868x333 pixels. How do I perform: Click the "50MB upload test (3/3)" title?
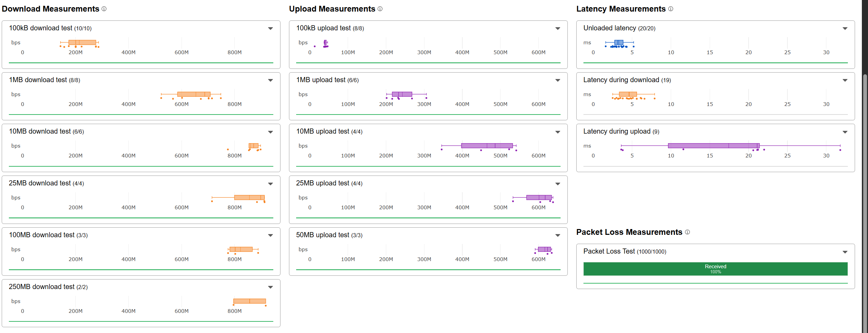point(329,235)
